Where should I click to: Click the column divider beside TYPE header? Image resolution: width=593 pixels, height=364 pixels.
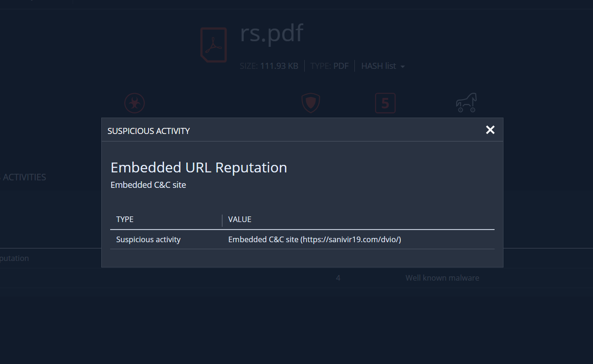point(222,220)
